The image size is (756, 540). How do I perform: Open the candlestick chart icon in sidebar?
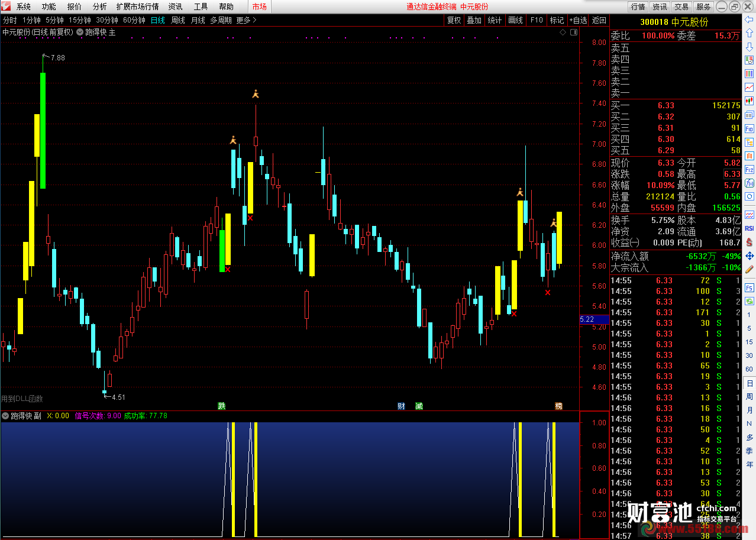[749, 101]
